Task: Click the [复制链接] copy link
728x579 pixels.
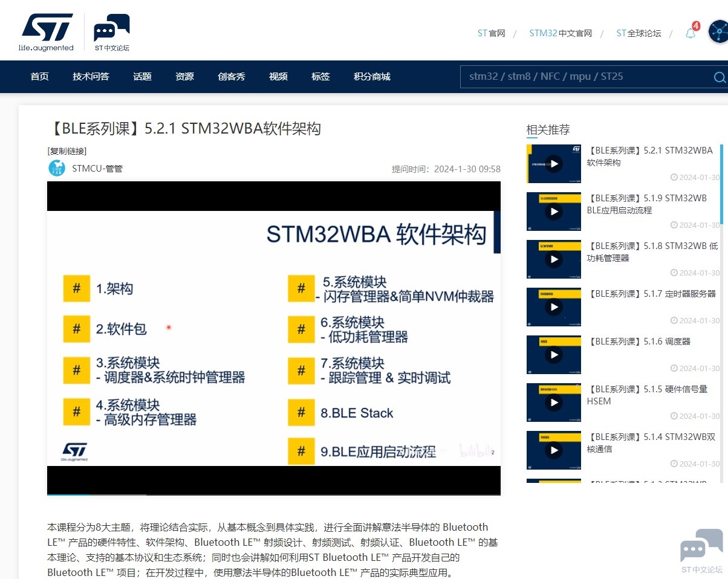Action: 67,151
